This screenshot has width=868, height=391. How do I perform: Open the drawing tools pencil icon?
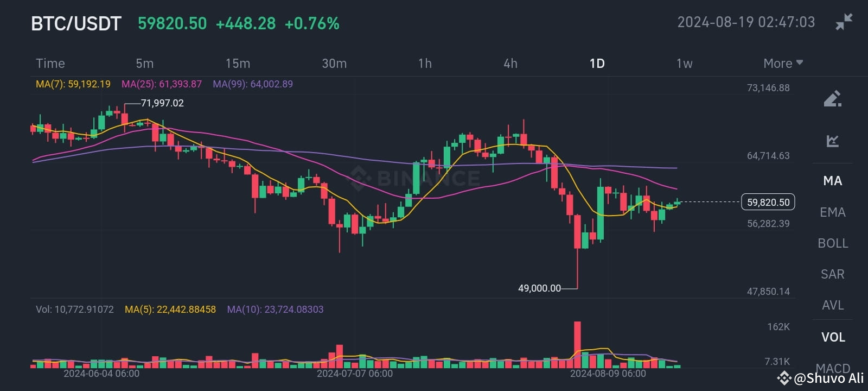tap(833, 100)
